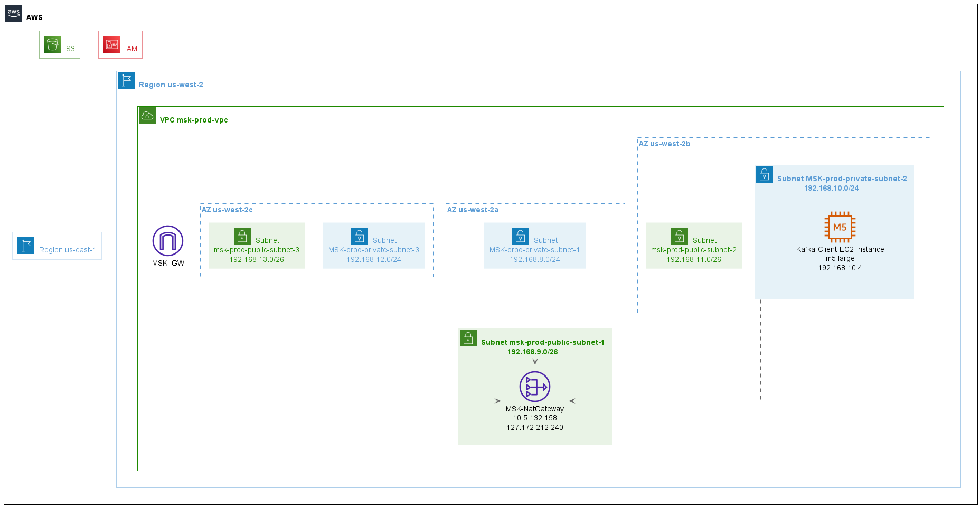This screenshot has height=507, width=980.
Task: Select the S3 bucket icon
Action: point(53,44)
